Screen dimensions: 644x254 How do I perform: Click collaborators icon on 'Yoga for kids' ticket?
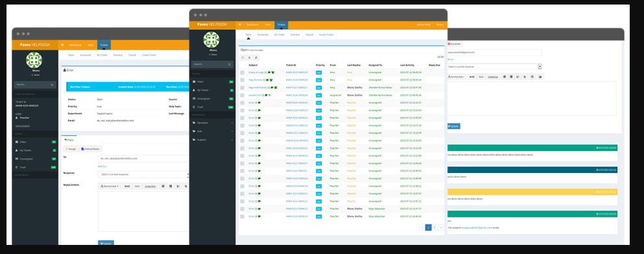coord(271,80)
